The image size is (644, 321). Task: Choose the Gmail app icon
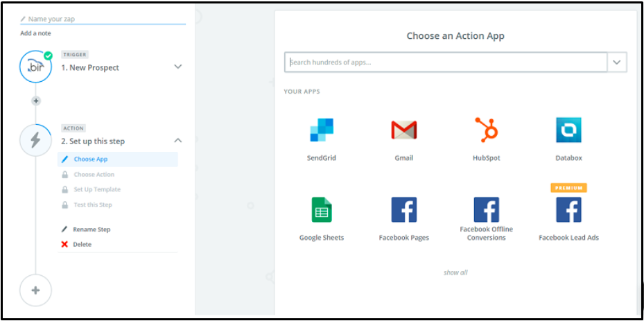click(403, 130)
